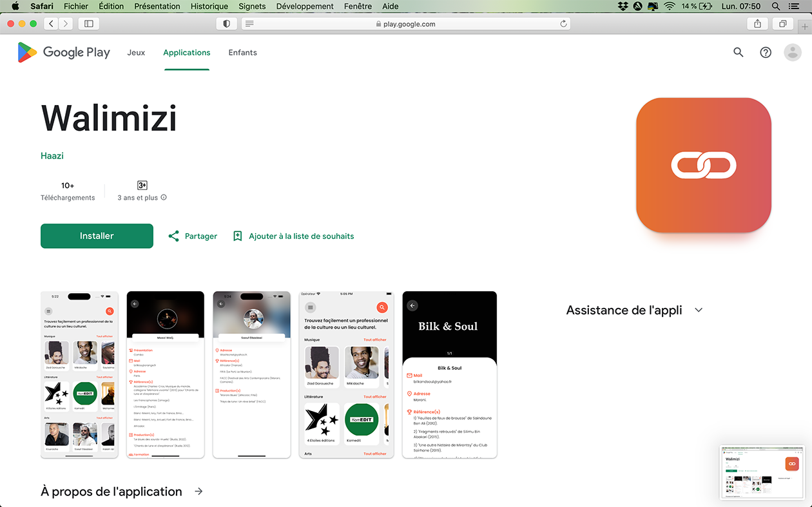Viewport: 812px width, 507px height.
Task: Click the Walimizi orange app icon
Action: click(x=704, y=165)
